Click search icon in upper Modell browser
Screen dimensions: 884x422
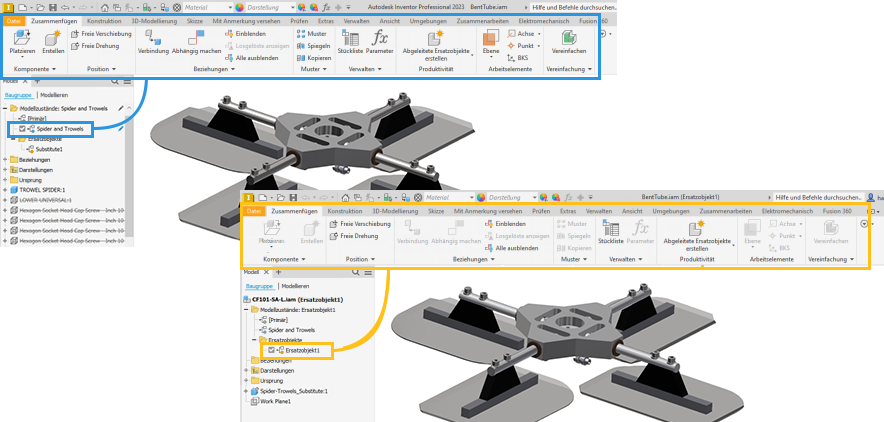(x=114, y=81)
